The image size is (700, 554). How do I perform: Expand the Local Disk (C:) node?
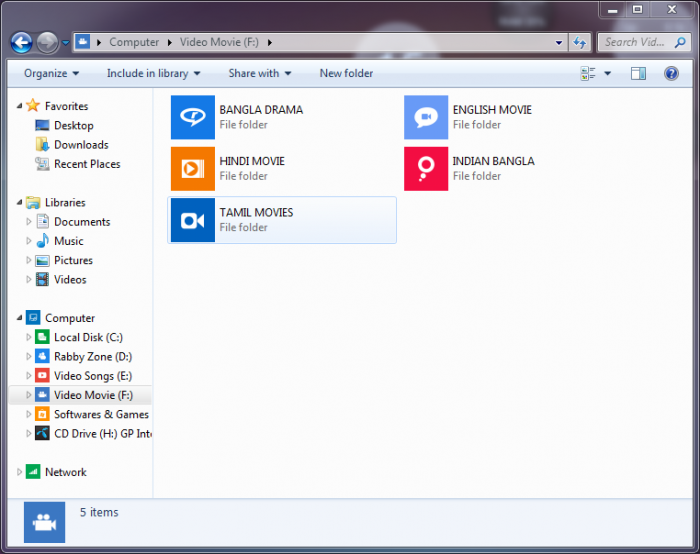[x=29, y=337]
